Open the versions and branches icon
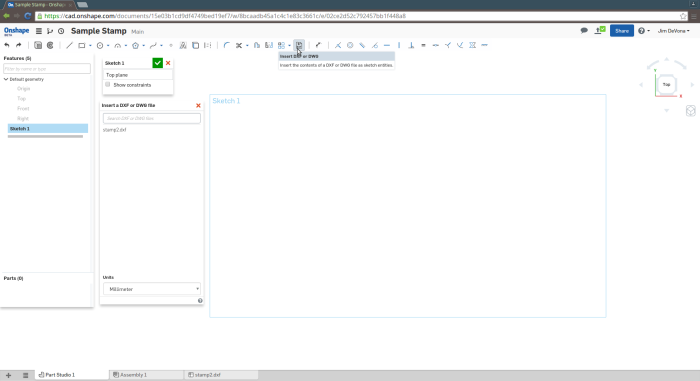The width and height of the screenshot is (700, 381). (x=50, y=31)
